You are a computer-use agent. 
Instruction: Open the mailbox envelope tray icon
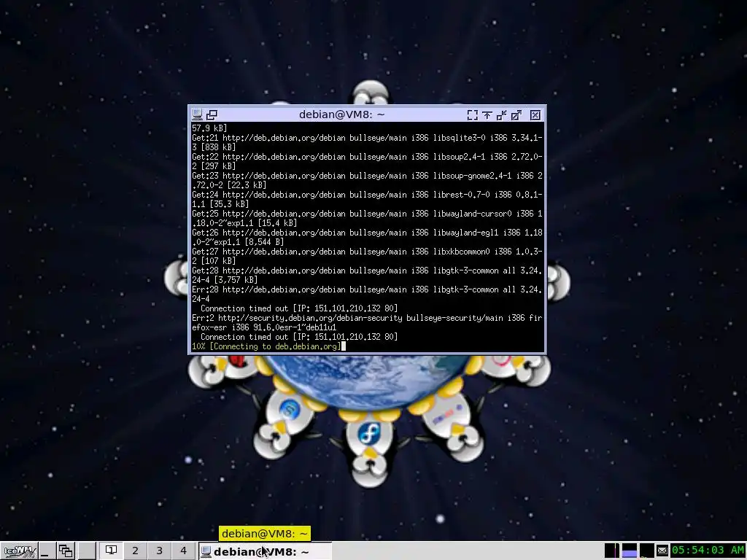[x=662, y=551]
